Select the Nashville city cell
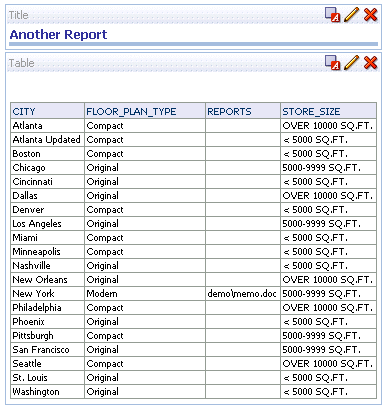The image size is (391, 415). 47,266
